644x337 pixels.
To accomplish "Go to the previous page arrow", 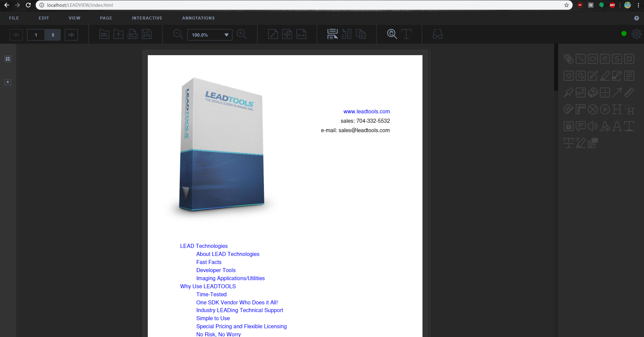I will pyautogui.click(x=16, y=35).
